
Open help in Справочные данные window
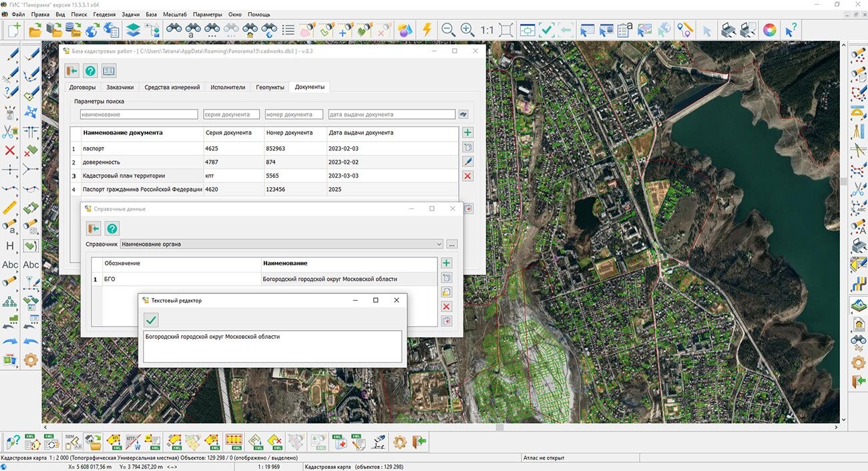(112, 228)
